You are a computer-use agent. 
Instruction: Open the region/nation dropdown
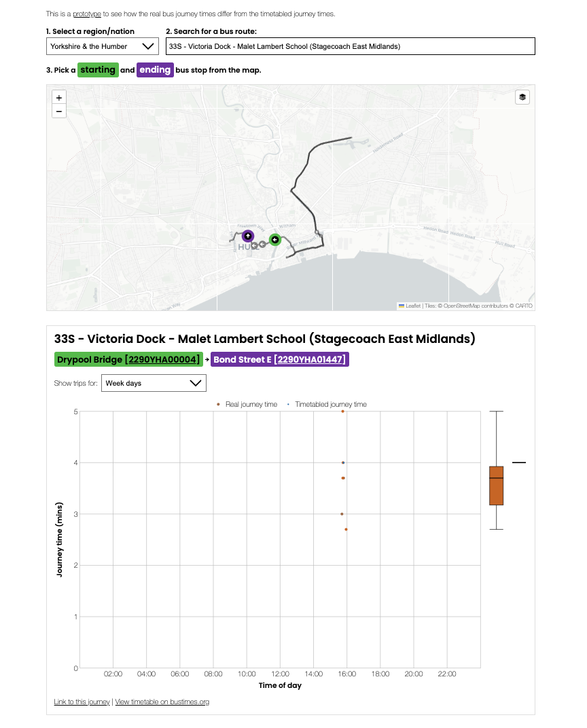[102, 46]
